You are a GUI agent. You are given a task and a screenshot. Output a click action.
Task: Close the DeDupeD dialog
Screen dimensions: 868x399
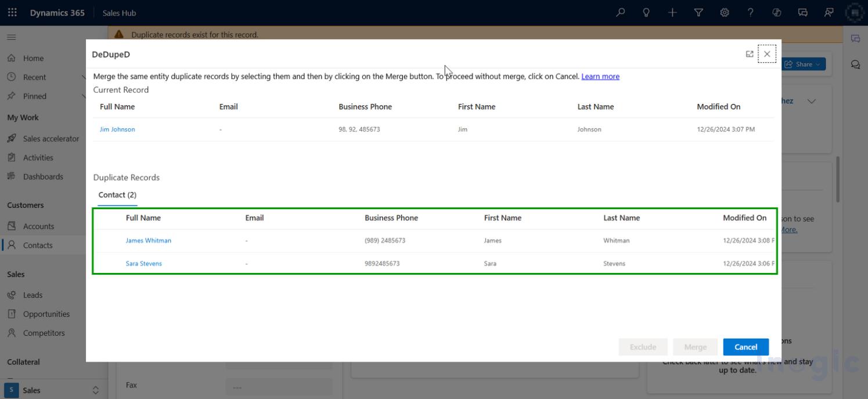tap(766, 54)
